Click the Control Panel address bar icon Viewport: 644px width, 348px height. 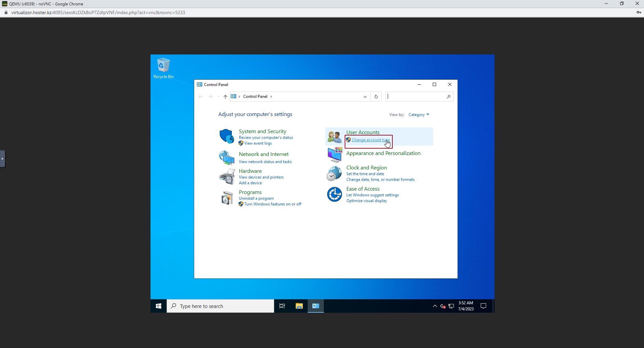(234, 96)
